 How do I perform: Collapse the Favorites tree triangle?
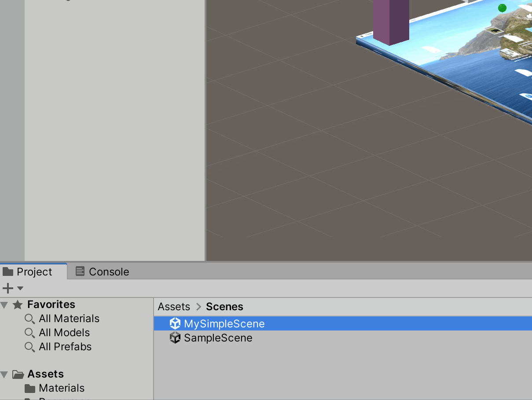click(4, 305)
